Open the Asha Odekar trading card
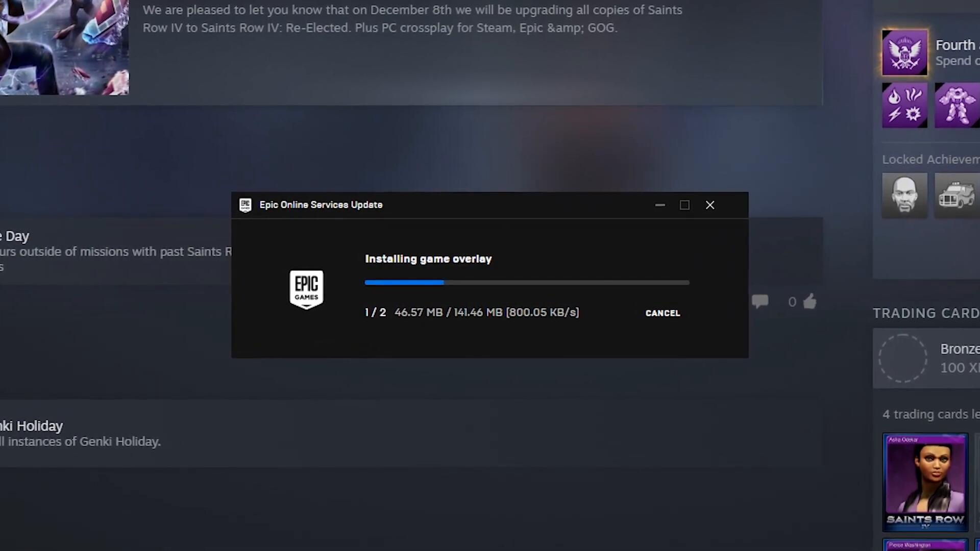The height and width of the screenshot is (551, 980). coord(925,482)
